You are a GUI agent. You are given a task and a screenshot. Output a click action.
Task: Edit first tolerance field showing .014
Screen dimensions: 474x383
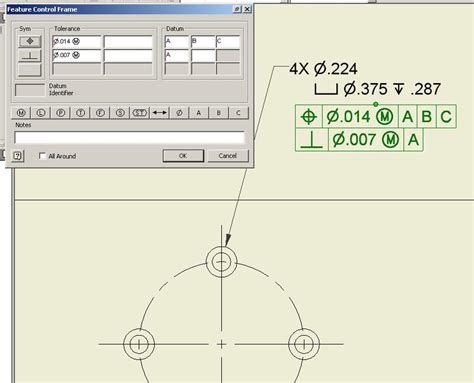pos(76,42)
